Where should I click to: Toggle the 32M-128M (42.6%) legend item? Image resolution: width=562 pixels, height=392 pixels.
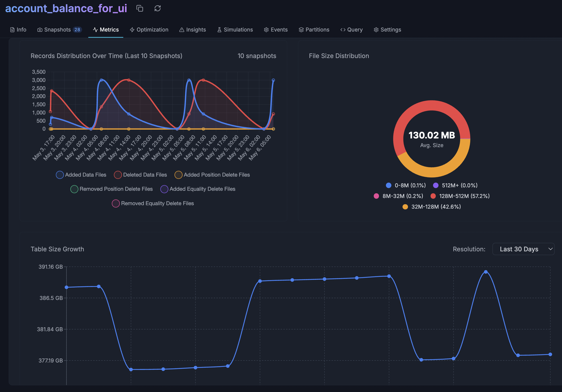pyautogui.click(x=432, y=207)
